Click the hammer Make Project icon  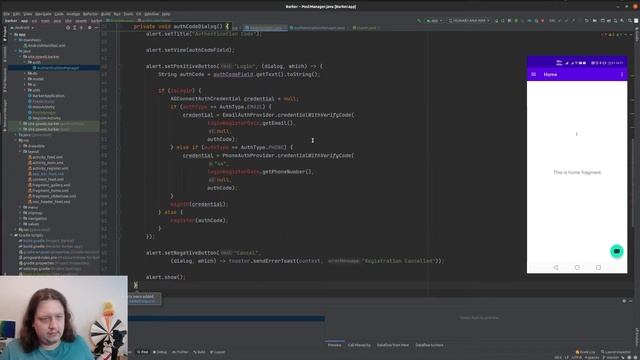click(x=419, y=20)
